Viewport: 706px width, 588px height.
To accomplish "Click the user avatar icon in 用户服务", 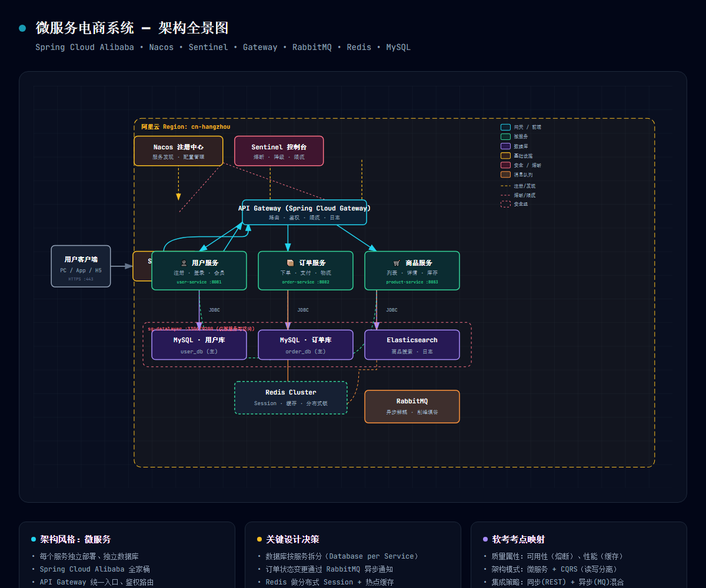I will (x=184, y=263).
